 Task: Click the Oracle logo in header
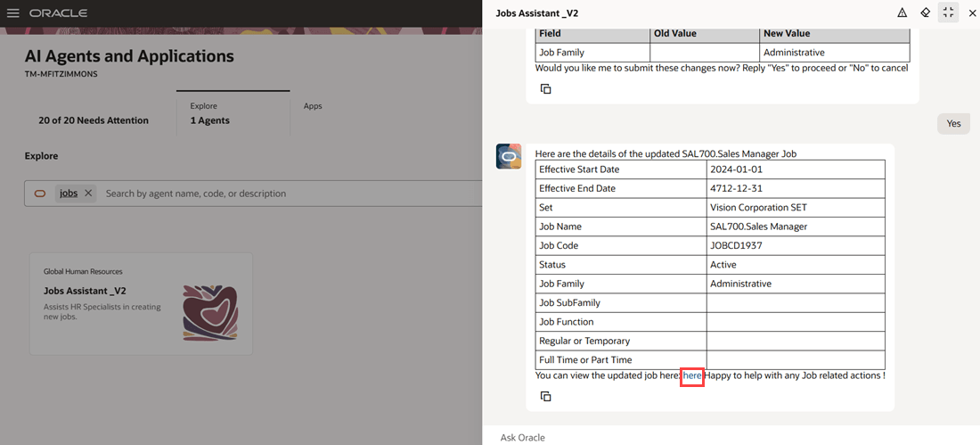click(59, 13)
